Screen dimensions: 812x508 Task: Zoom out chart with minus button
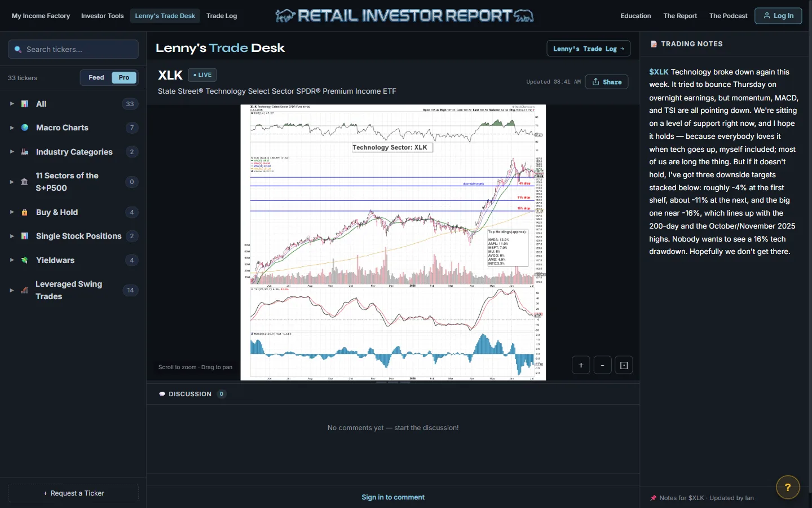pyautogui.click(x=602, y=365)
